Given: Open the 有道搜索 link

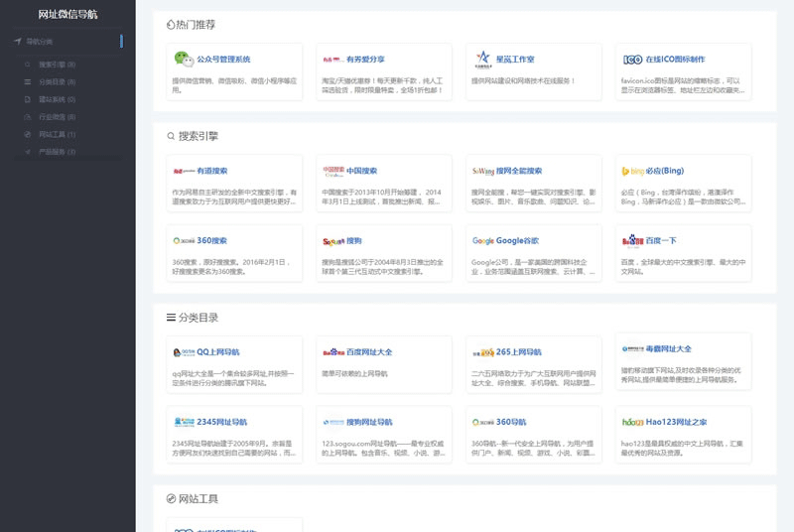Looking at the screenshot, I should pyautogui.click(x=212, y=171).
